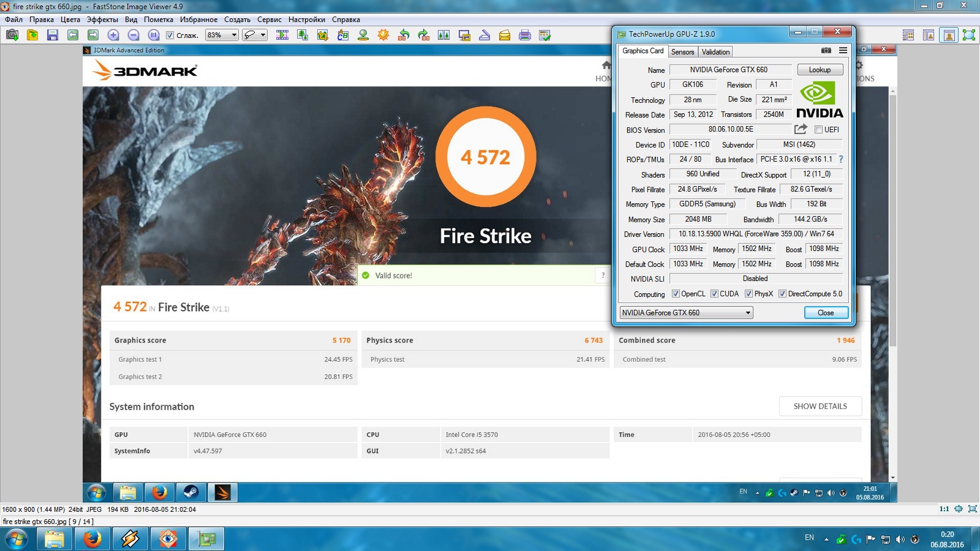Open the Справка menu
The image size is (980, 551).
click(x=346, y=20)
